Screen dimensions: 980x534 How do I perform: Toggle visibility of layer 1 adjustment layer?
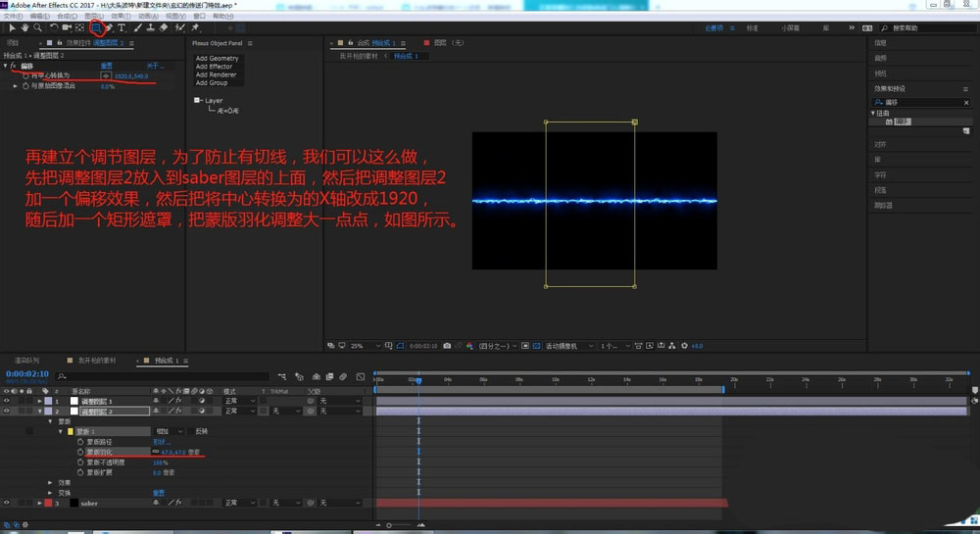point(7,401)
